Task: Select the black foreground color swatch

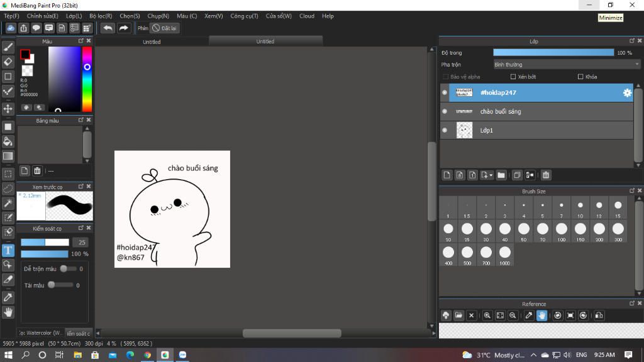Action: (x=25, y=54)
